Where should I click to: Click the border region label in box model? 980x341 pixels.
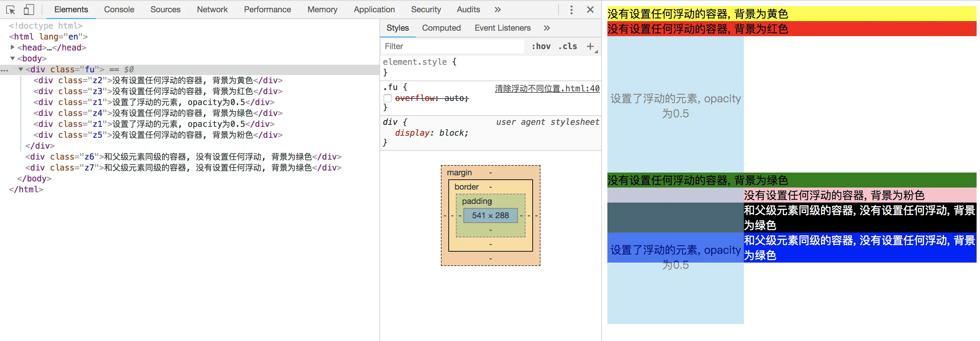pyautogui.click(x=466, y=187)
